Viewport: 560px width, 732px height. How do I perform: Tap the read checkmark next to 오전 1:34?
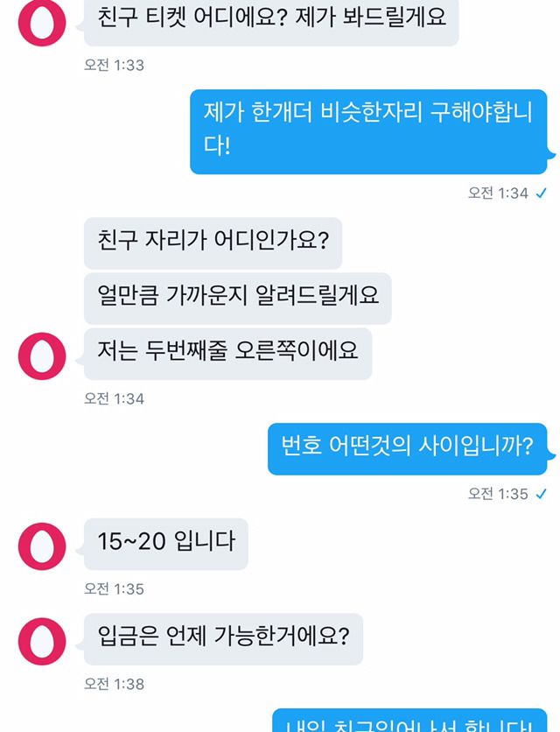point(541,193)
